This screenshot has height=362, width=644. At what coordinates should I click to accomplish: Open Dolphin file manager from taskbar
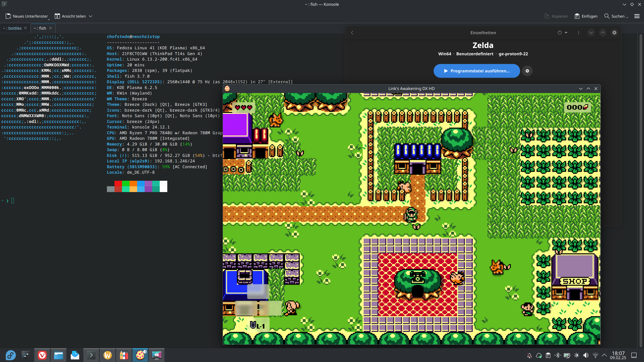point(58,355)
